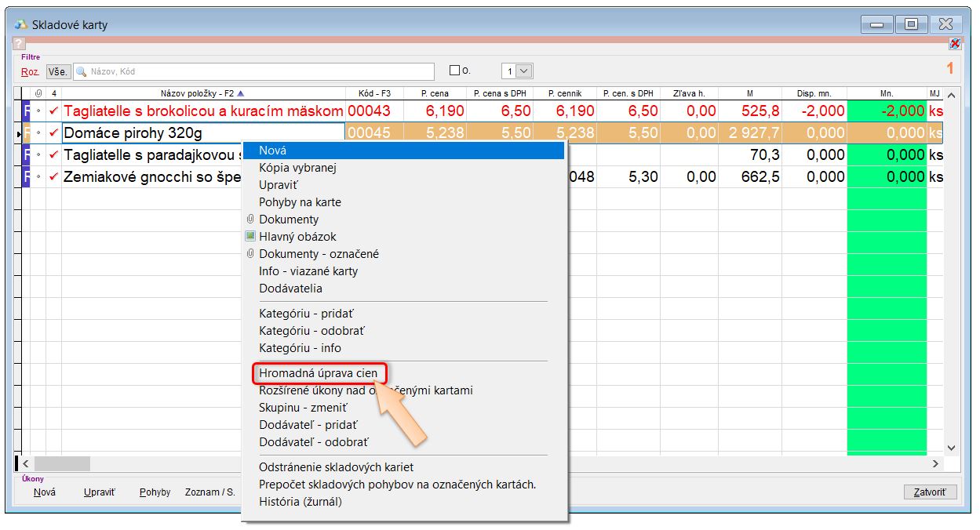The width and height of the screenshot is (980, 530).
Task: Toggle red checkmark on Tagliatelle s brokolicou row
Action: pos(53,111)
